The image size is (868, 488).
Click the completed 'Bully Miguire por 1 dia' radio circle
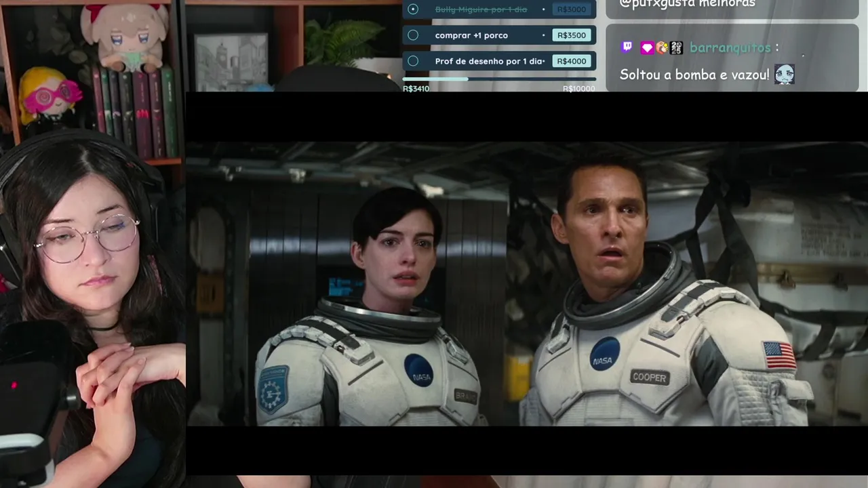[x=413, y=9]
